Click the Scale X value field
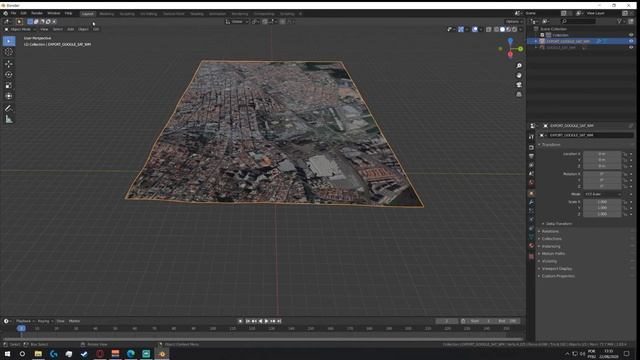 pos(602,202)
